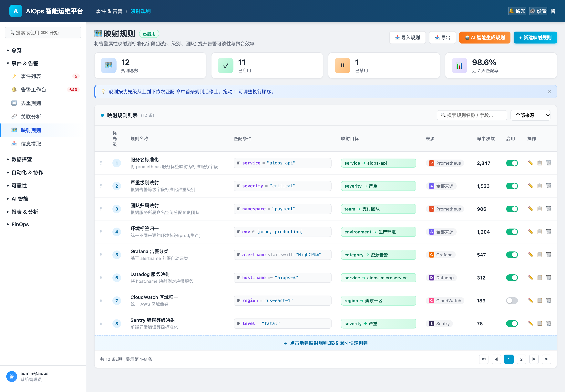Click the 点击新建映射规则 quick create row

tap(325, 343)
